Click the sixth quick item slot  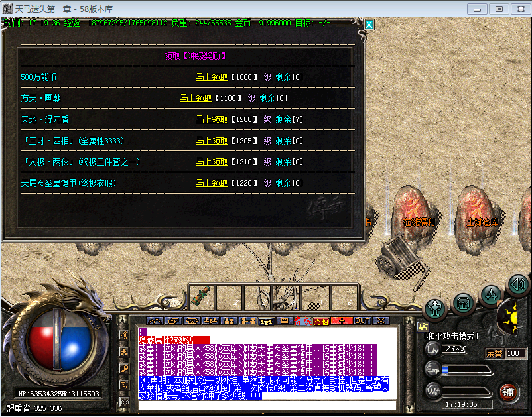(x=344, y=296)
